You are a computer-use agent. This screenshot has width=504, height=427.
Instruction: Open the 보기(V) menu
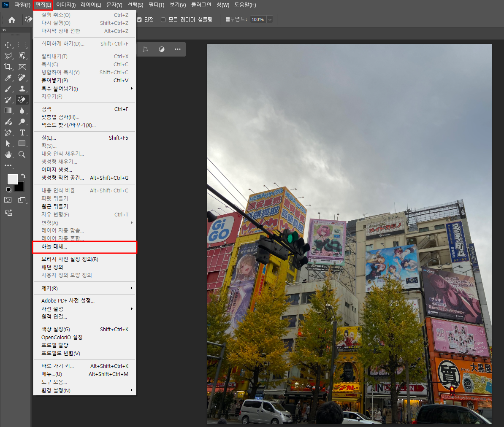coord(178,5)
